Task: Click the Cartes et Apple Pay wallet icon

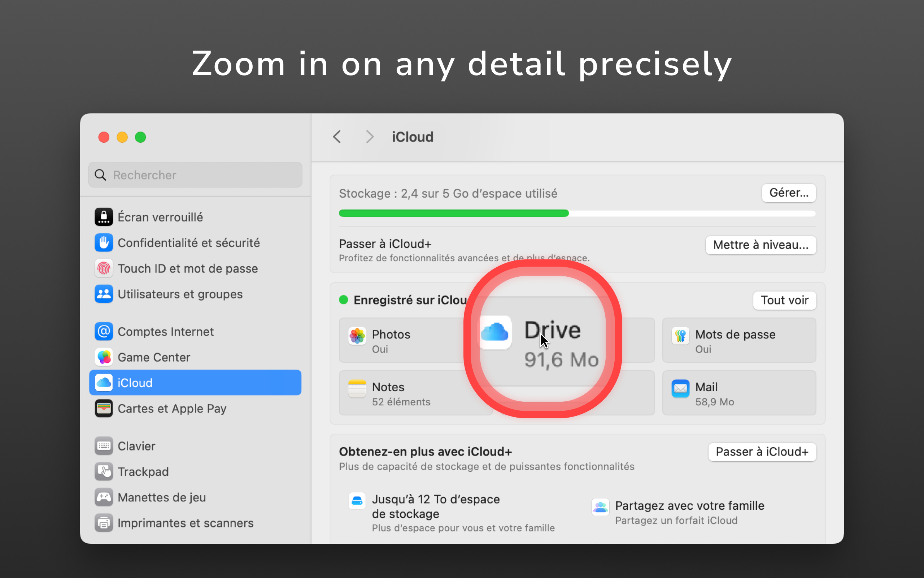Action: (104, 408)
